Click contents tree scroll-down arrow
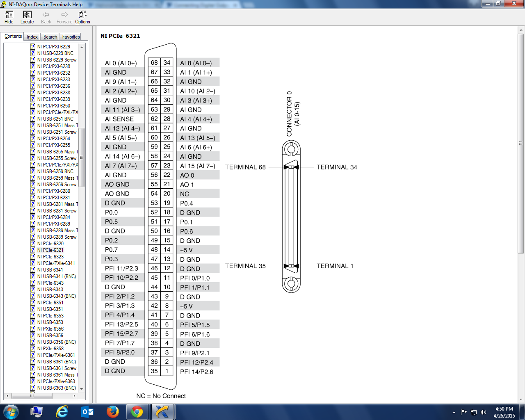The height and width of the screenshot is (420, 525). coord(82,389)
